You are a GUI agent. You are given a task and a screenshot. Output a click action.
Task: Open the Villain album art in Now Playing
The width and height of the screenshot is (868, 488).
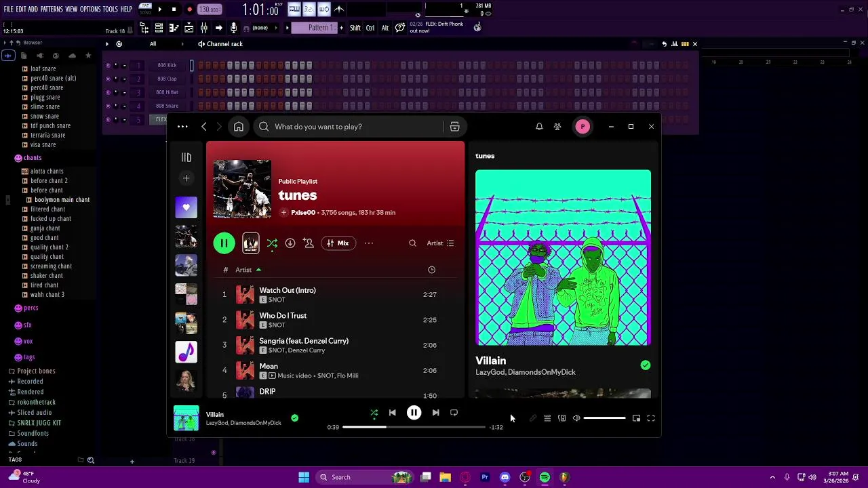563,258
